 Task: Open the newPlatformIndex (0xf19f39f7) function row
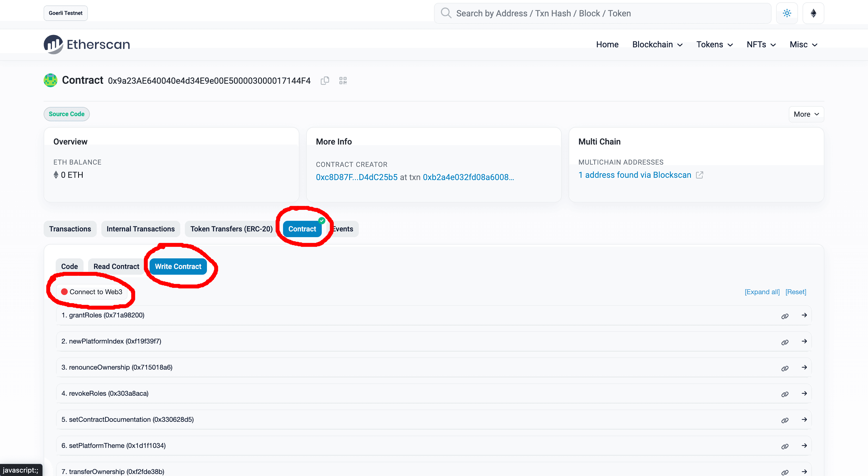tap(434, 341)
